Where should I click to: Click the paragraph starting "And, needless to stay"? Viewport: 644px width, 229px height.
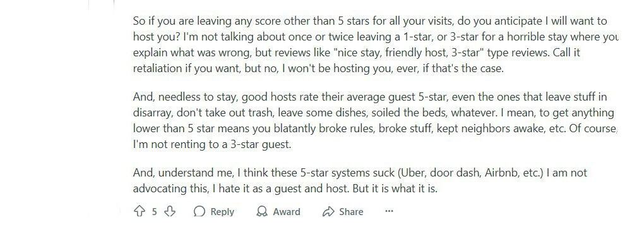tap(376, 121)
